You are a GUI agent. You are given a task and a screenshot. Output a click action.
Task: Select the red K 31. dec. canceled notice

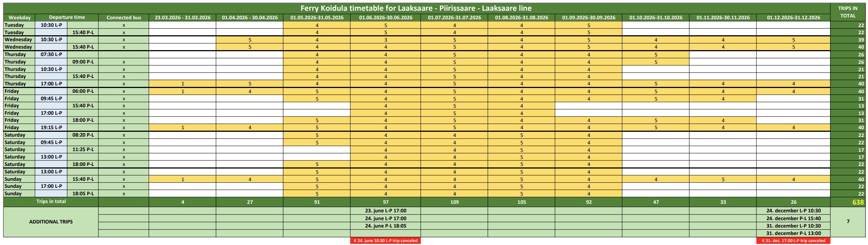click(x=793, y=241)
